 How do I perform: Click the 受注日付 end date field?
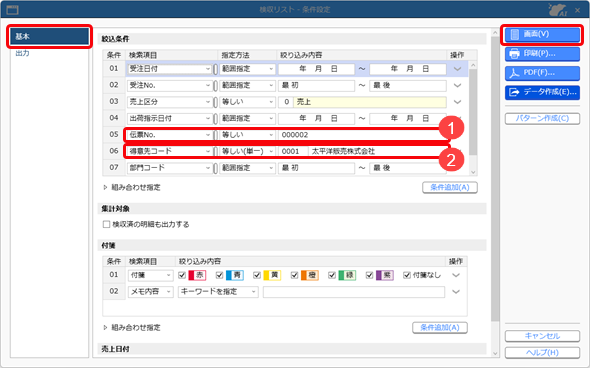tap(408, 69)
